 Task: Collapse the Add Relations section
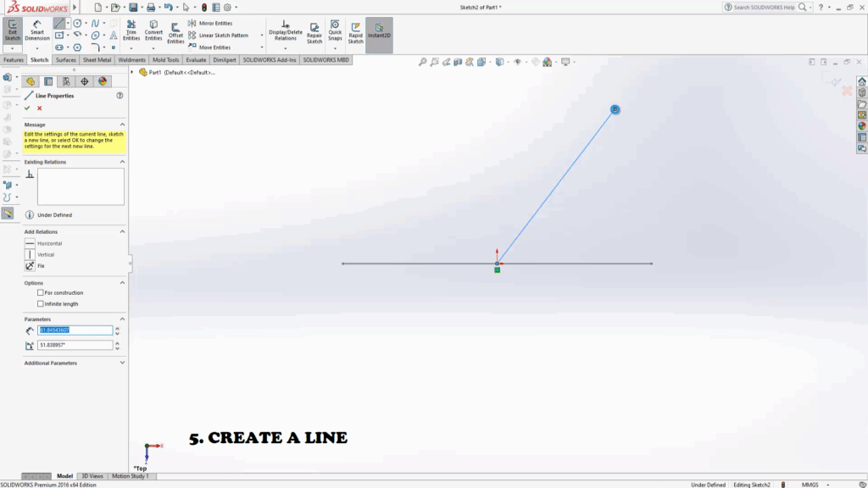tap(122, 231)
